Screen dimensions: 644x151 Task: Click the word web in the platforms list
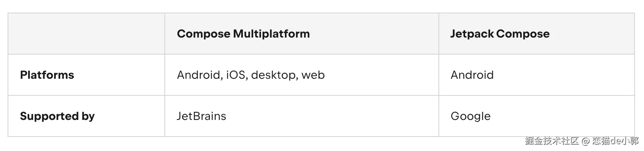(x=313, y=75)
